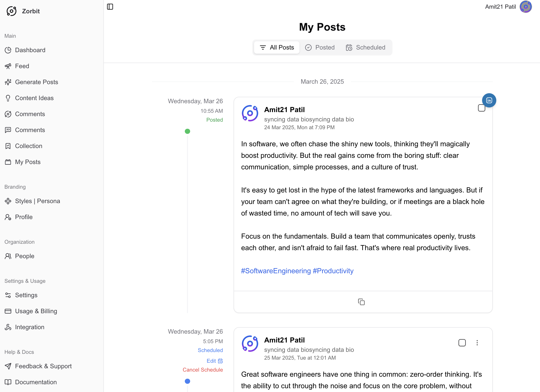Toggle the sidebar panel icon

coord(110,7)
